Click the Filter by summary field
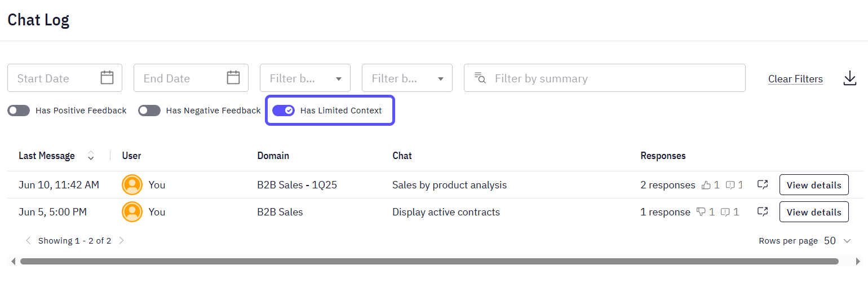Screen dimensions: 868x300 click(604, 78)
